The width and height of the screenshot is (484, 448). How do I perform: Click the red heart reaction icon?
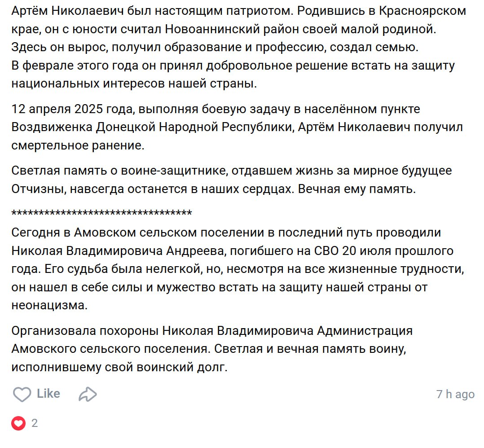click(x=18, y=423)
